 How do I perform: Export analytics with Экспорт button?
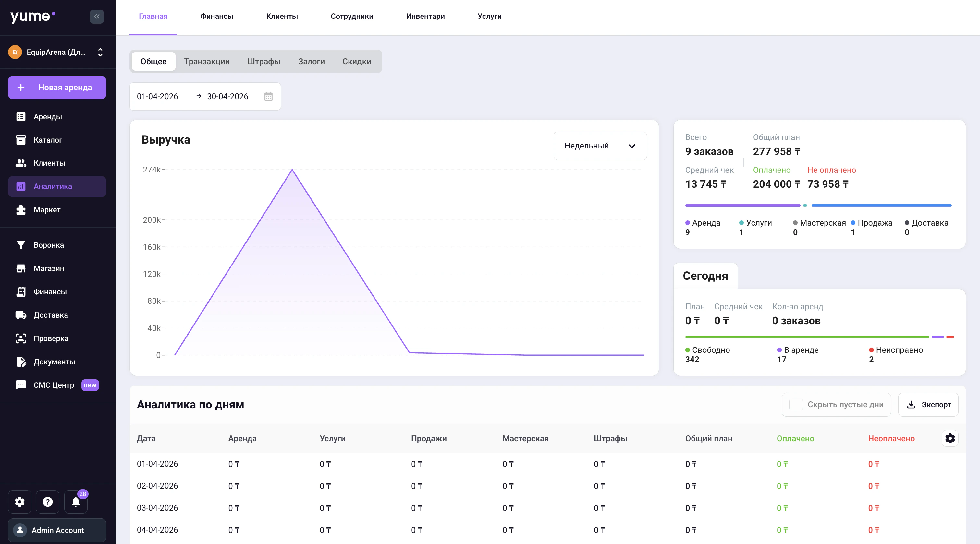pyautogui.click(x=928, y=405)
